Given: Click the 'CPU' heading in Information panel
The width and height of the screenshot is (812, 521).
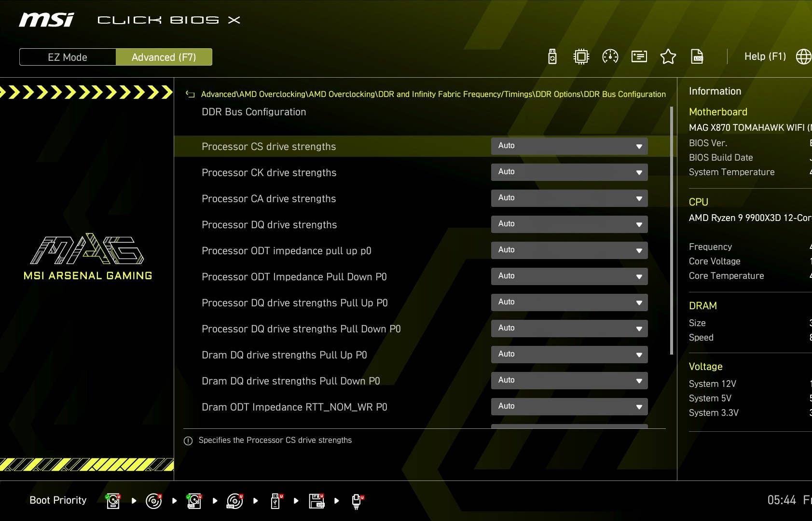Looking at the screenshot, I should (699, 202).
